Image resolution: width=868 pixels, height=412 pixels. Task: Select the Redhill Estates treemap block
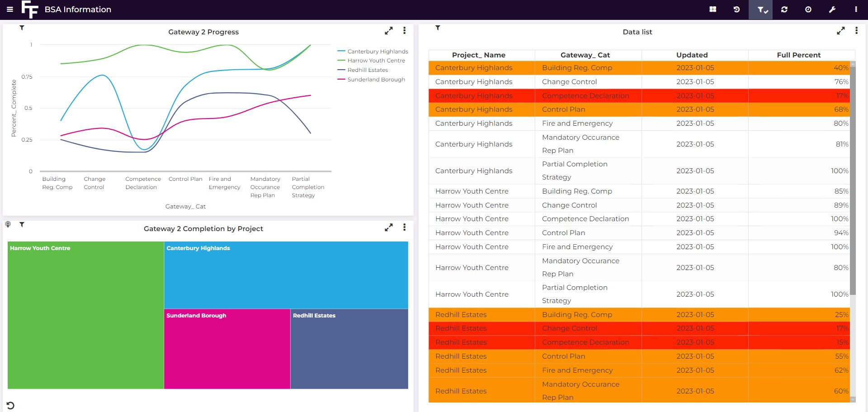click(x=349, y=348)
